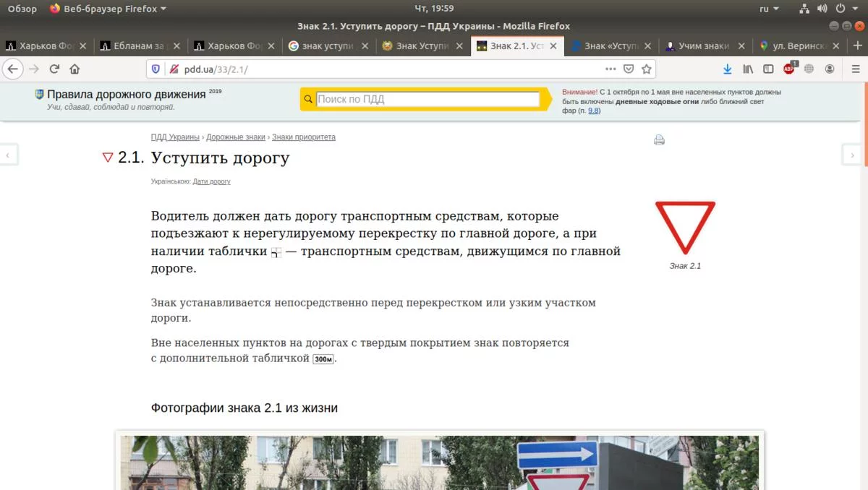This screenshot has height=490, width=868.
Task: Click the power icon in top bar
Action: (840, 9)
